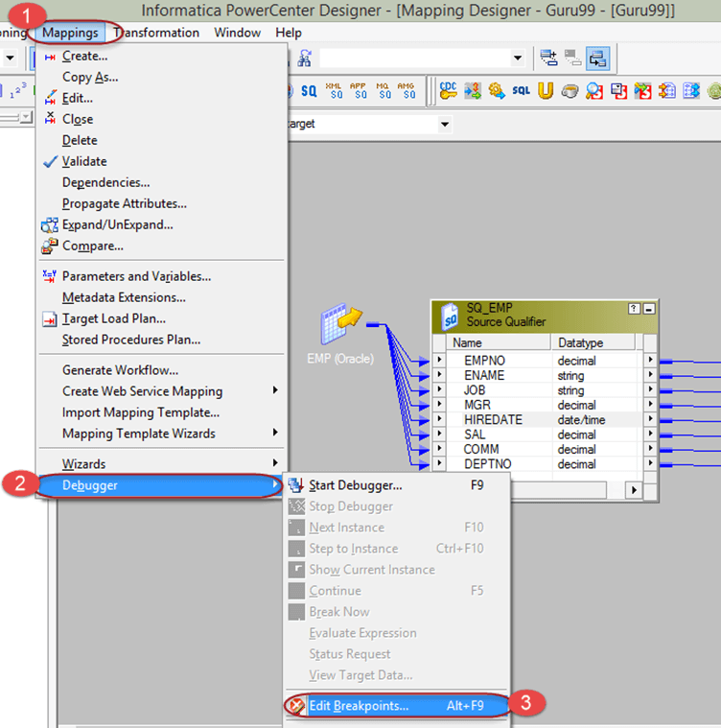The width and height of the screenshot is (721, 728).
Task: Choose Compare... from the menu
Action: [x=161, y=247]
